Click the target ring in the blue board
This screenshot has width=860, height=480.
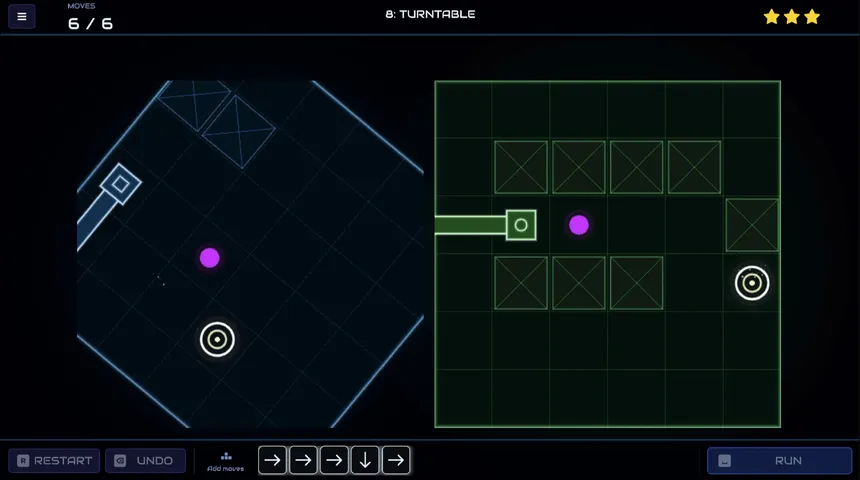(x=217, y=340)
